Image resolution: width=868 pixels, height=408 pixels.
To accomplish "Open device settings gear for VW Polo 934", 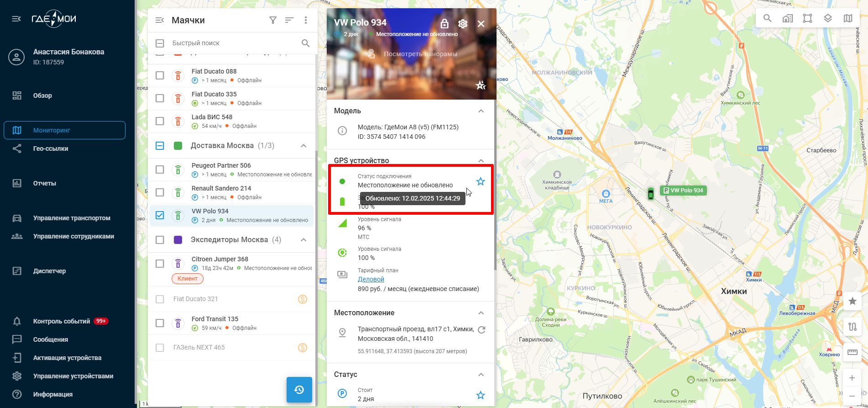I will pyautogui.click(x=462, y=23).
